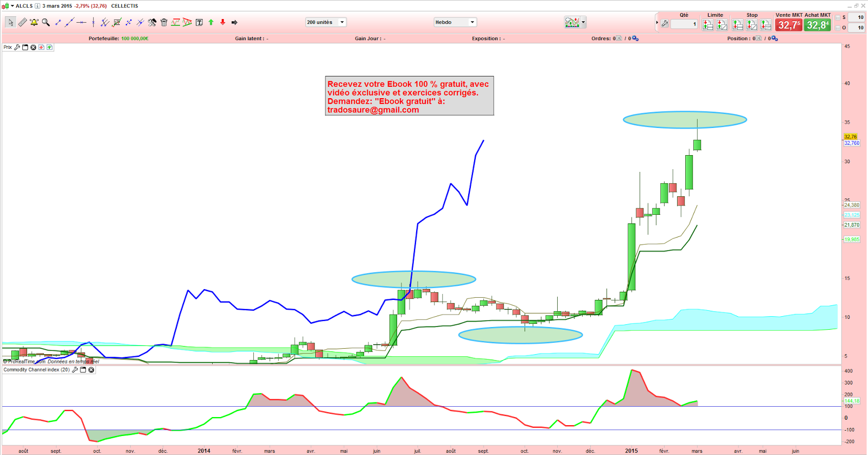Click the 24,380 price axis label

pos(852,205)
